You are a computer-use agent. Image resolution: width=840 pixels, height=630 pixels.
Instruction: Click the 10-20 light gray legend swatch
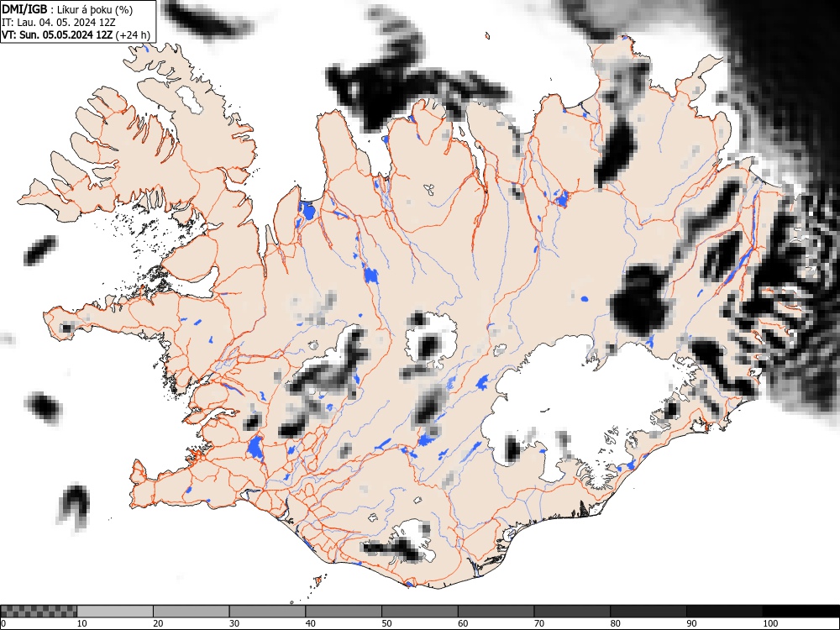[x=115, y=612]
